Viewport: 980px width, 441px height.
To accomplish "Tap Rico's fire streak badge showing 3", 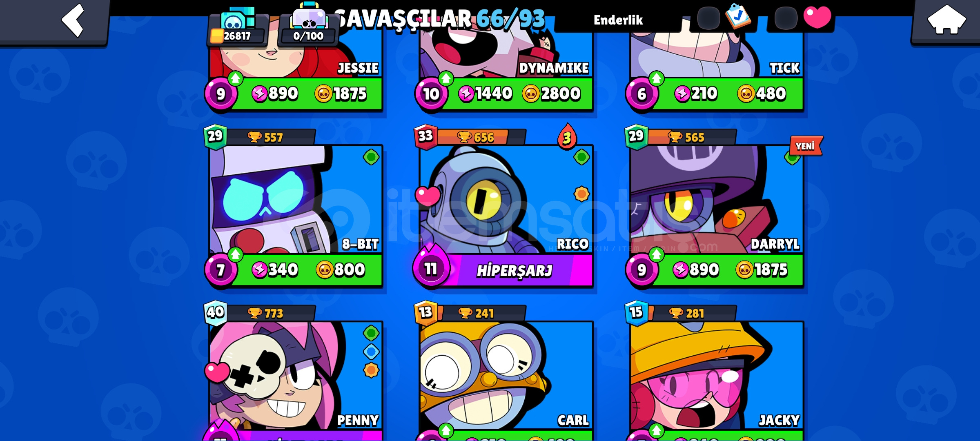I will 567,137.
